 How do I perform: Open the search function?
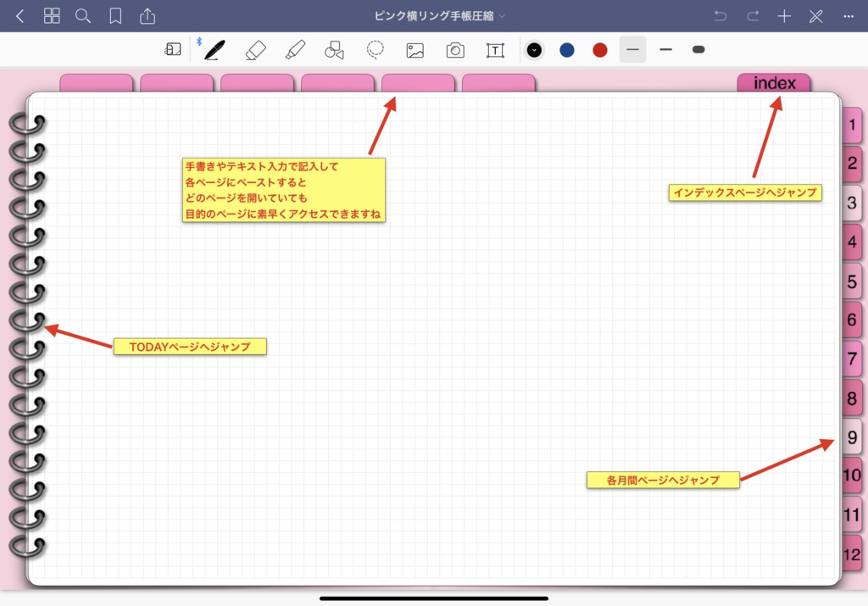pyautogui.click(x=82, y=15)
